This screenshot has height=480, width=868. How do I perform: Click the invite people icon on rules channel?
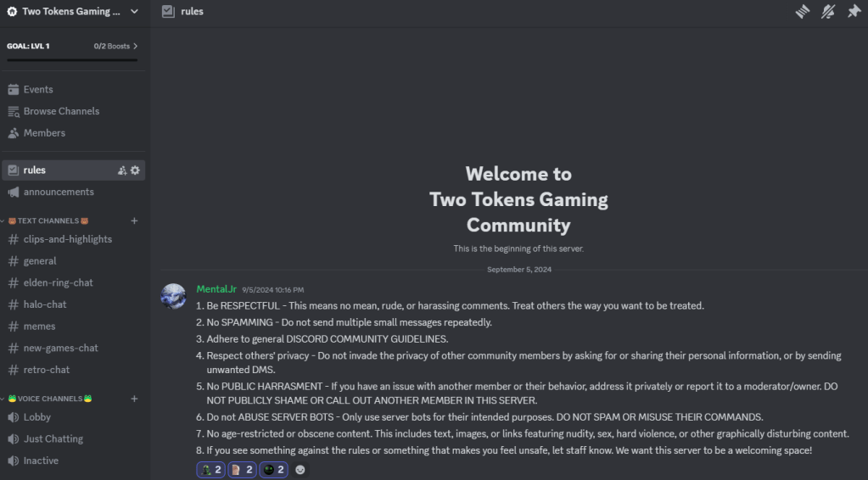pos(122,170)
